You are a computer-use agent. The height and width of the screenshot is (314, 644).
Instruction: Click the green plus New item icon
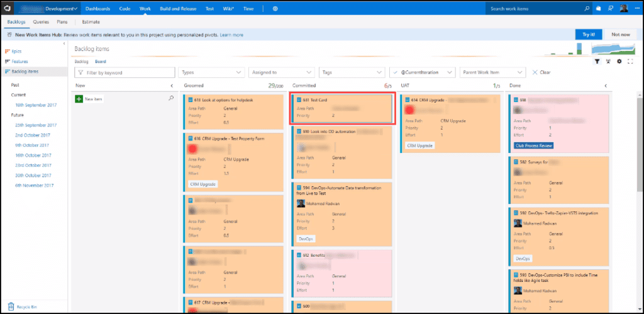[79, 99]
